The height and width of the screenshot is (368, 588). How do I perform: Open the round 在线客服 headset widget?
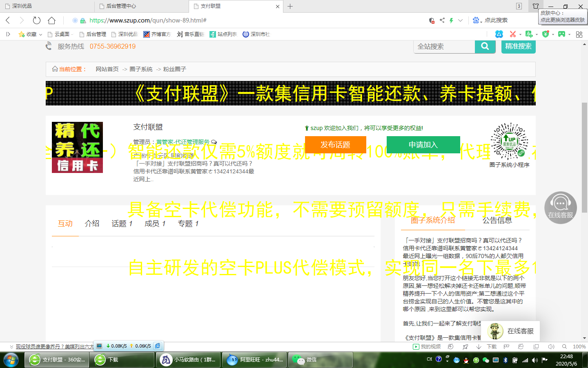click(560, 208)
